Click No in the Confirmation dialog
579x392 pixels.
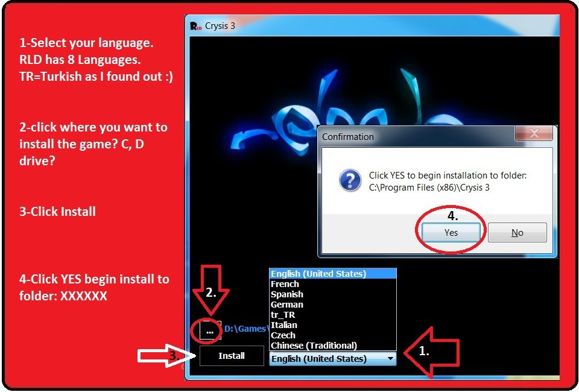(517, 233)
